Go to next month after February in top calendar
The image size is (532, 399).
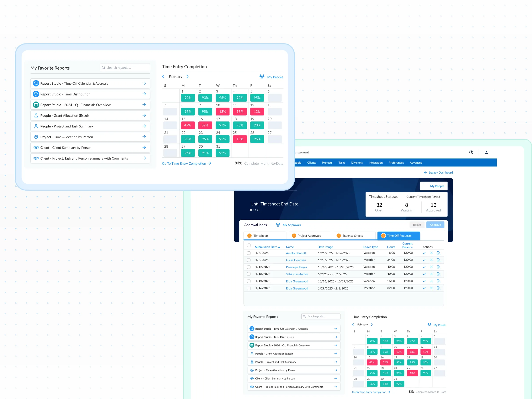click(187, 77)
